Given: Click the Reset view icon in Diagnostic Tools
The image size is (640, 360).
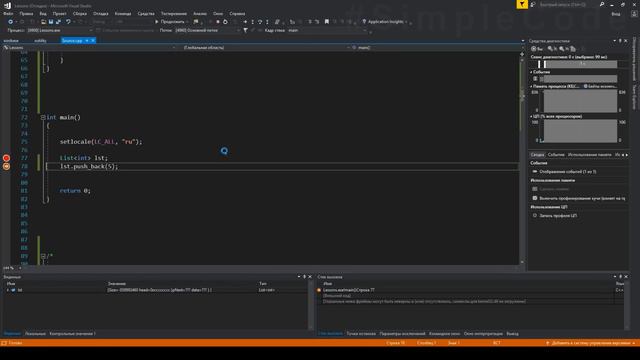Looking at the screenshot, I should pyautogui.click(x=573, y=49).
